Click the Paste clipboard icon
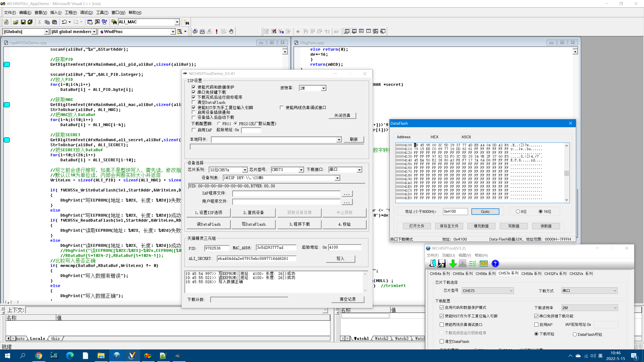 54,22
